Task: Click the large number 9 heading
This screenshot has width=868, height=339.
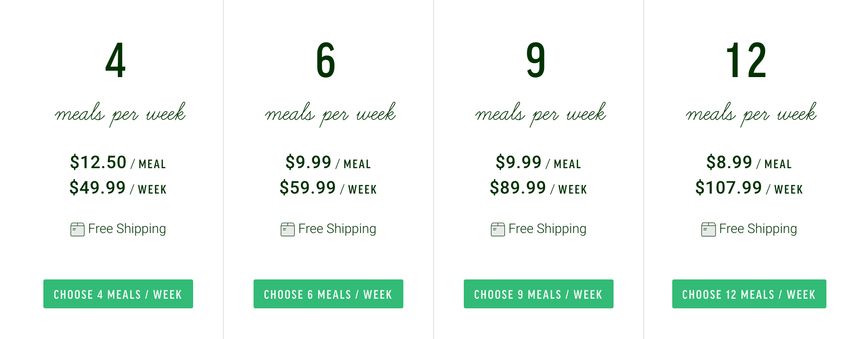Action: (536, 60)
